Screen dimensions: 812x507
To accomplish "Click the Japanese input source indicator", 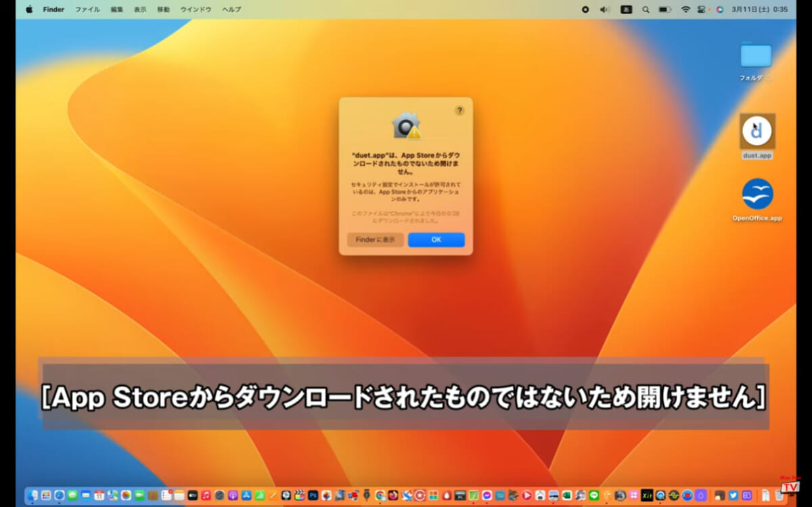I will pyautogui.click(x=627, y=9).
